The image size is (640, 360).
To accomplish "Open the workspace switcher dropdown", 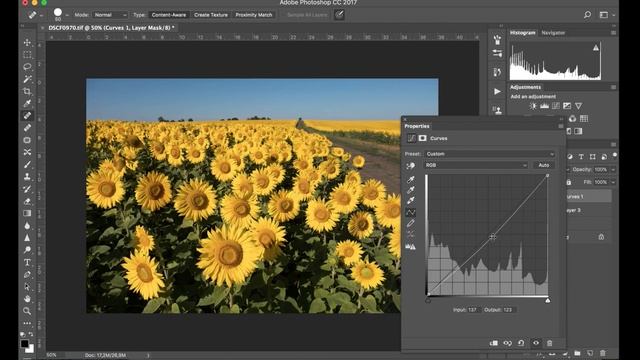I will [606, 15].
